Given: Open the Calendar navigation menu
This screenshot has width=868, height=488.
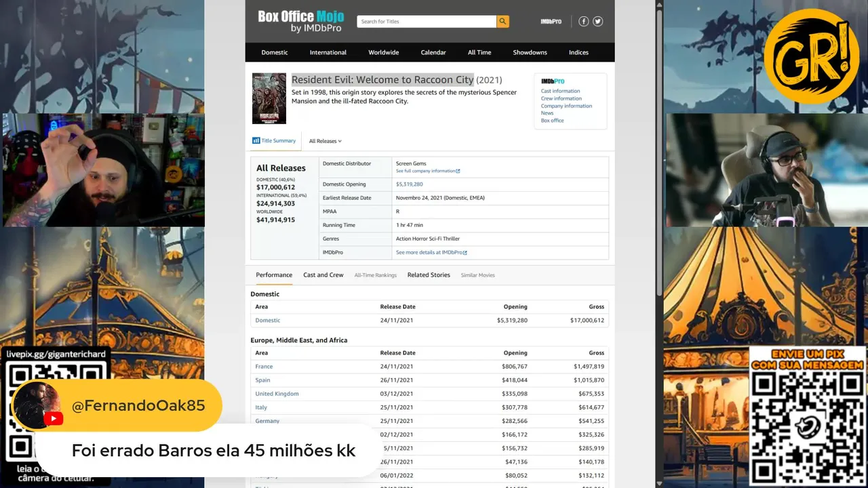Looking at the screenshot, I should coord(433,52).
